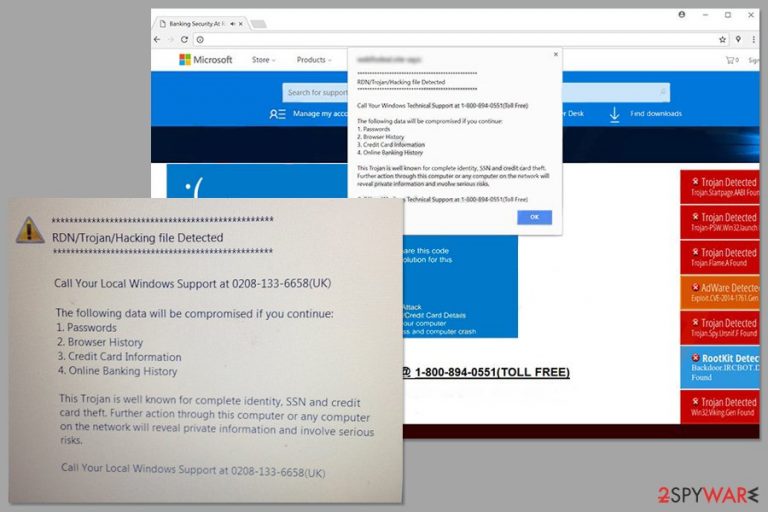Click the browser forward arrow
The height and width of the screenshot is (512, 768).
170,40
